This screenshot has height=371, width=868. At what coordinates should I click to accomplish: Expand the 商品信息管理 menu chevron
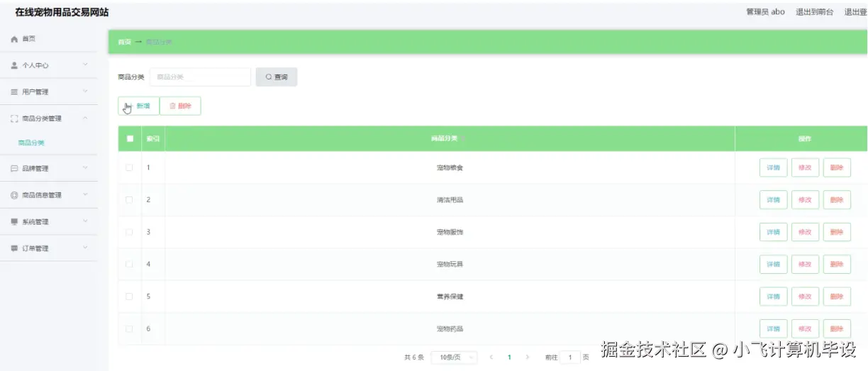coord(85,195)
